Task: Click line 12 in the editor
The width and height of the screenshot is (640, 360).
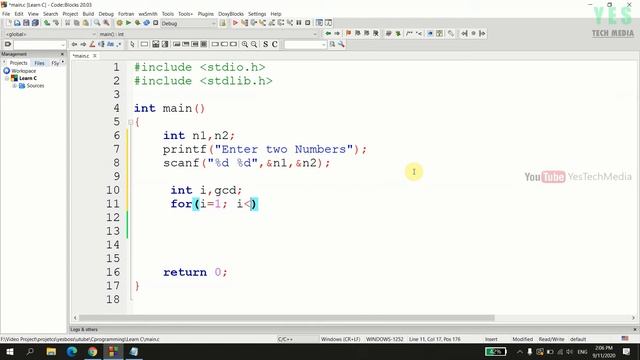Action: [383, 217]
